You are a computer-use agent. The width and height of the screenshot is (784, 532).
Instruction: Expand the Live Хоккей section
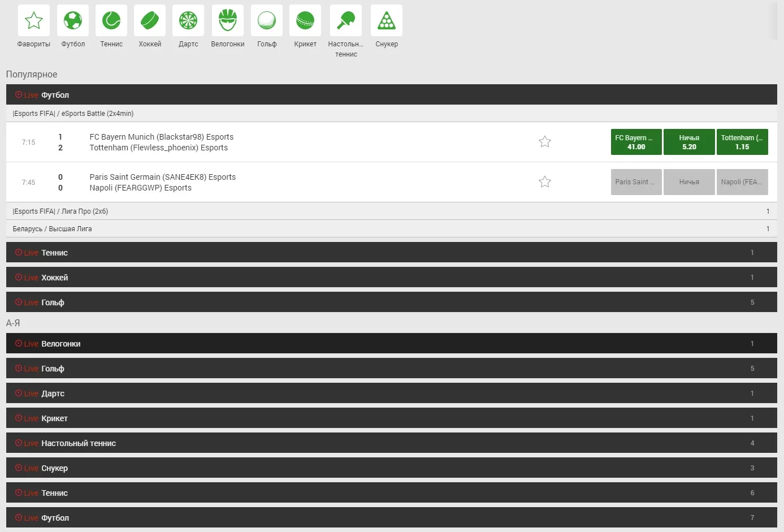point(391,278)
